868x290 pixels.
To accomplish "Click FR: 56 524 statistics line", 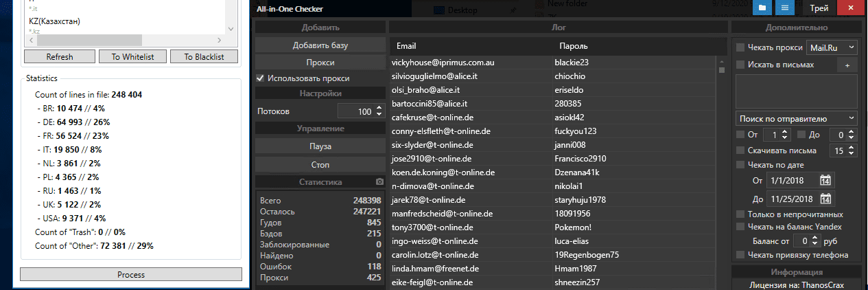I will (x=72, y=135).
